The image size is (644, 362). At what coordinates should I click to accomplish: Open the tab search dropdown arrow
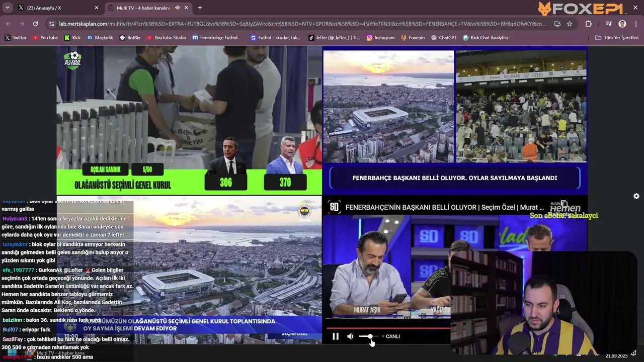(7, 8)
